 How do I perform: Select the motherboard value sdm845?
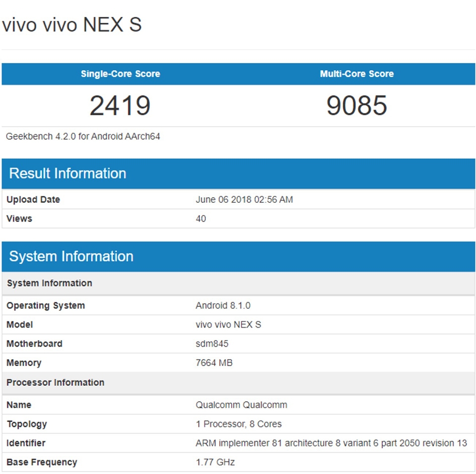pyautogui.click(x=212, y=344)
